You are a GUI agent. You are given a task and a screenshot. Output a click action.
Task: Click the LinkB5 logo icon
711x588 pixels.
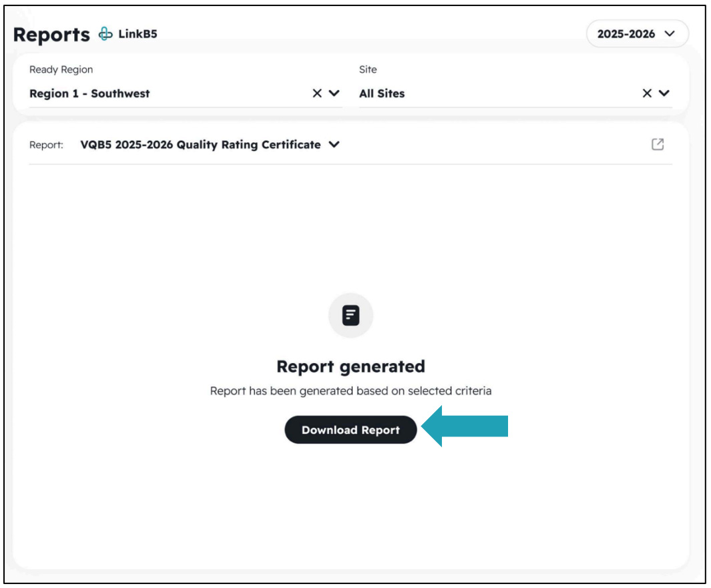(x=105, y=34)
